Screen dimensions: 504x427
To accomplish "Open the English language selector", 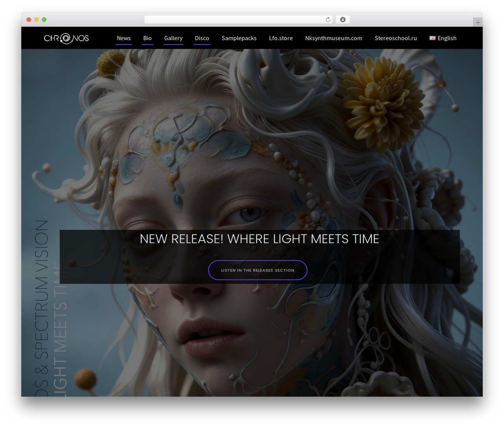I will [x=443, y=38].
